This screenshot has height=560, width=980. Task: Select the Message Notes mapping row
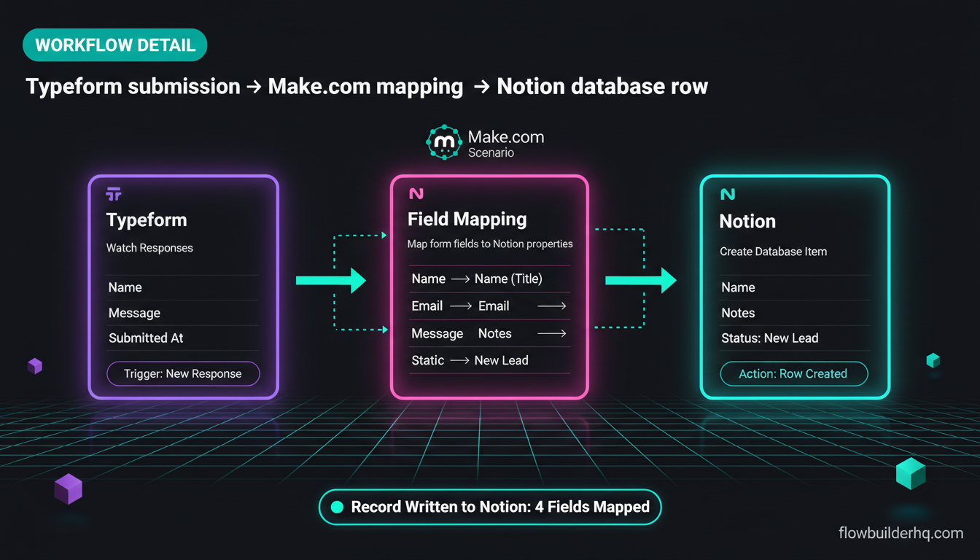pyautogui.click(x=489, y=333)
